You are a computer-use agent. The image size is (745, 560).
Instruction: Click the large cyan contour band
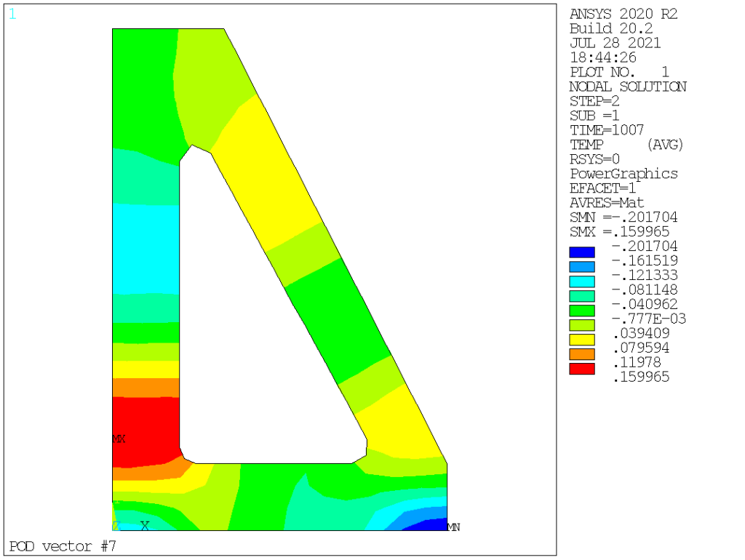click(x=146, y=249)
